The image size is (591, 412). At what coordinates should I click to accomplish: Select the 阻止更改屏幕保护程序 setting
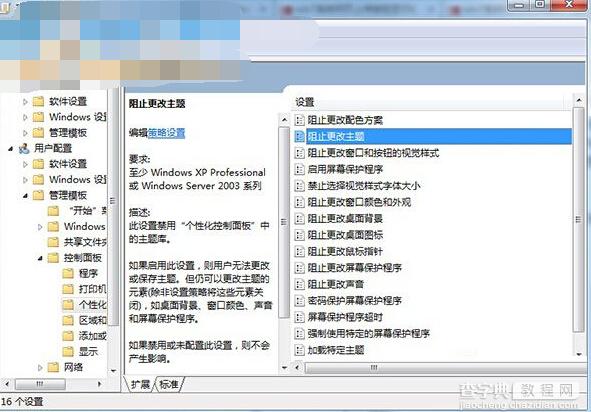[x=355, y=268]
